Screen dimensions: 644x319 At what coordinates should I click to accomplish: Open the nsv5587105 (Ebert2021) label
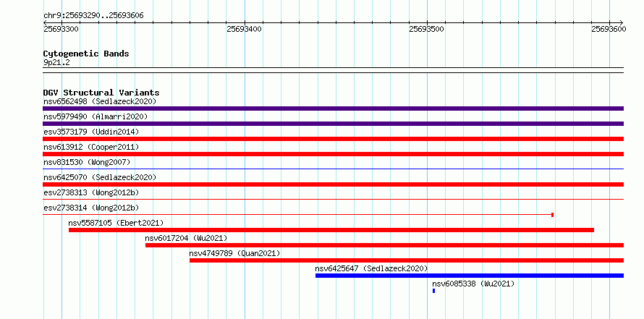116,223
